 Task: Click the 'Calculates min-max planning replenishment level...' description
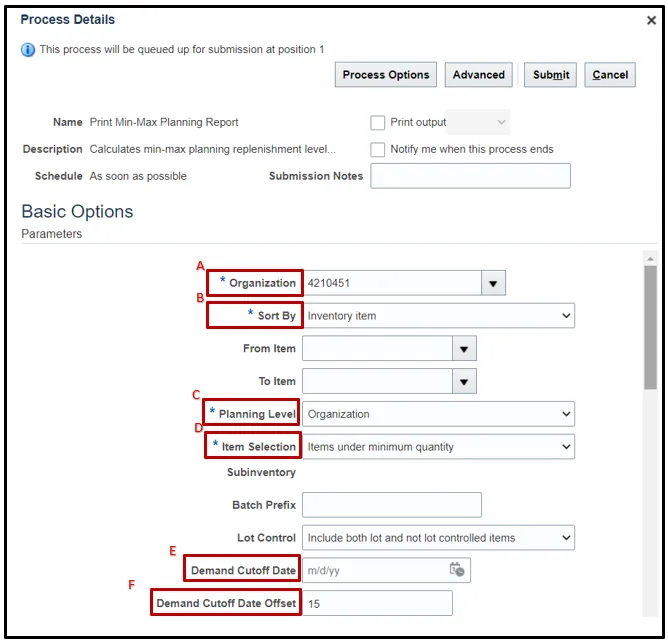point(213,150)
